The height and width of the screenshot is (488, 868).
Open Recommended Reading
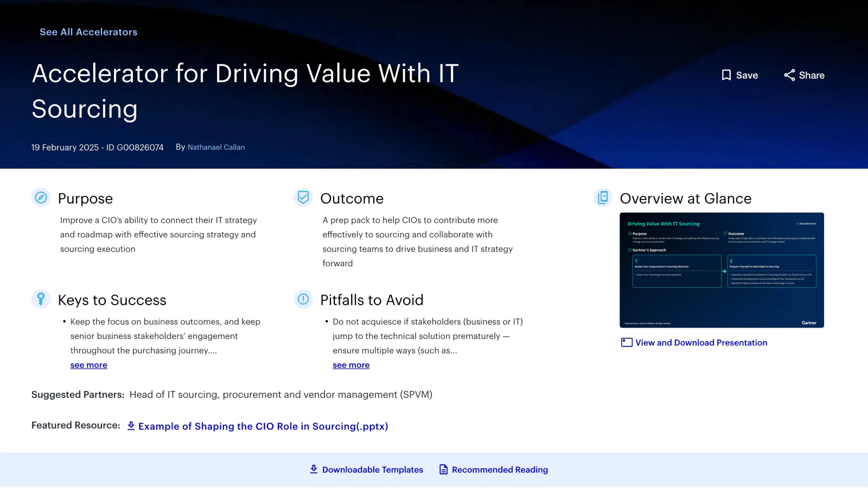click(x=500, y=470)
